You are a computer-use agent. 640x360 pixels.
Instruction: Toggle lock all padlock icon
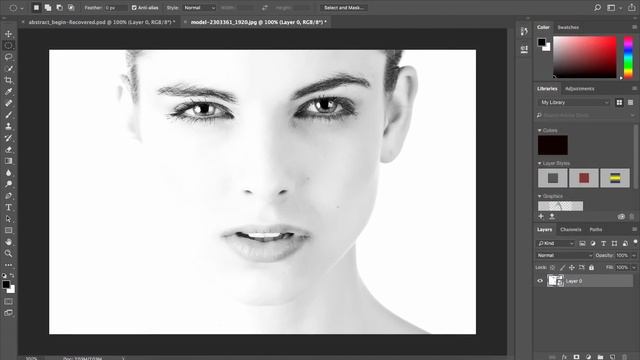(x=591, y=268)
